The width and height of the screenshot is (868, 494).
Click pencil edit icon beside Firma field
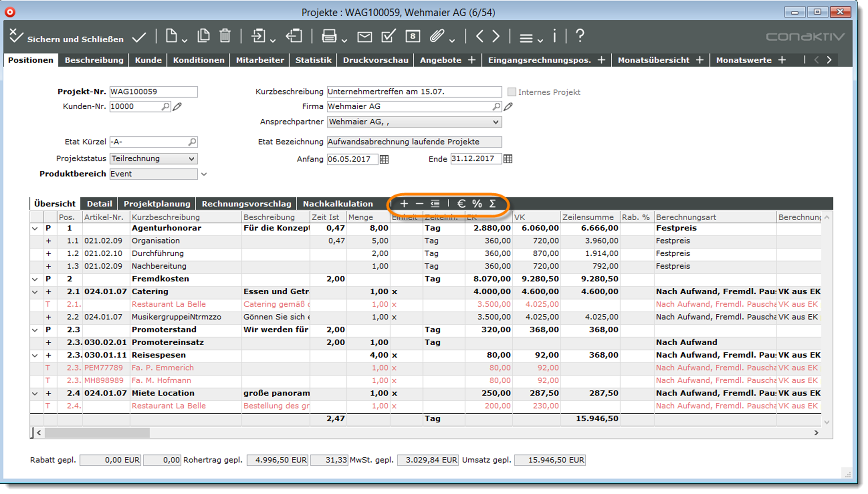click(x=508, y=107)
